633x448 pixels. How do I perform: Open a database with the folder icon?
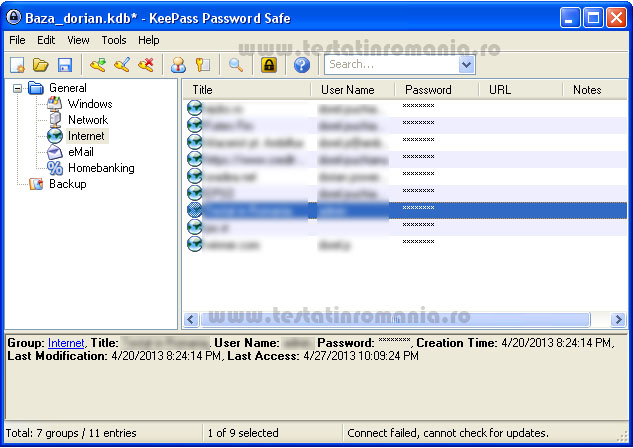[x=41, y=65]
